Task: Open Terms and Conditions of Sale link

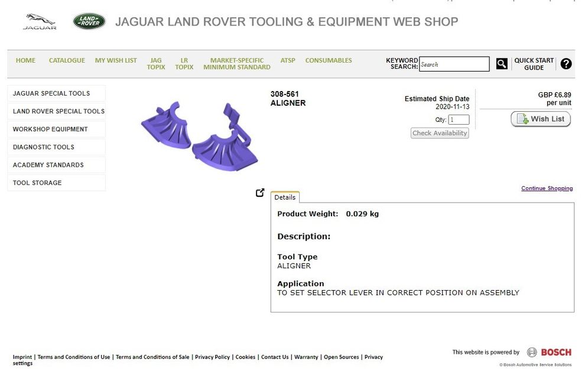Action: (152, 357)
